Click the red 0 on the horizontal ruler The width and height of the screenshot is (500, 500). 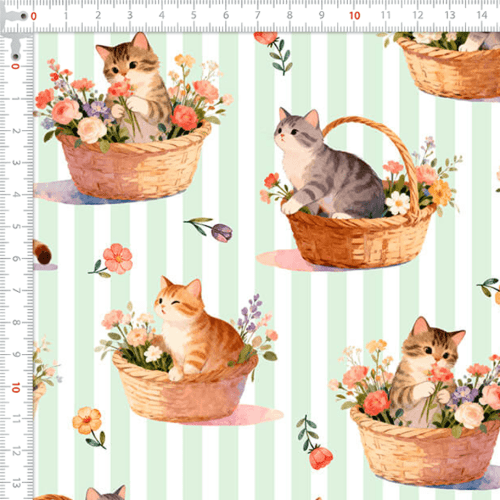(34, 16)
